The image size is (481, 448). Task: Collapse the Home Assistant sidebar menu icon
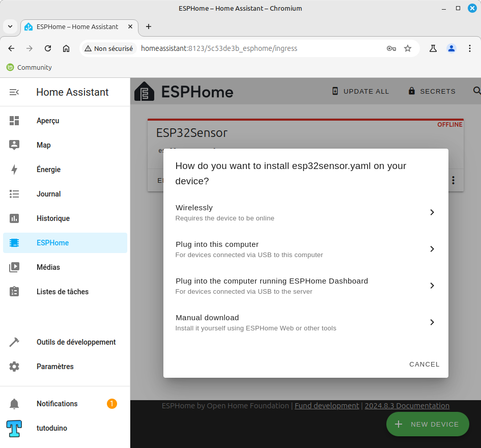point(14,92)
